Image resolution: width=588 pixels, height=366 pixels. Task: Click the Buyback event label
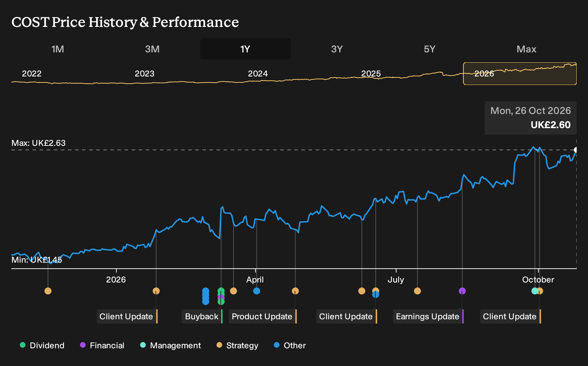202,316
